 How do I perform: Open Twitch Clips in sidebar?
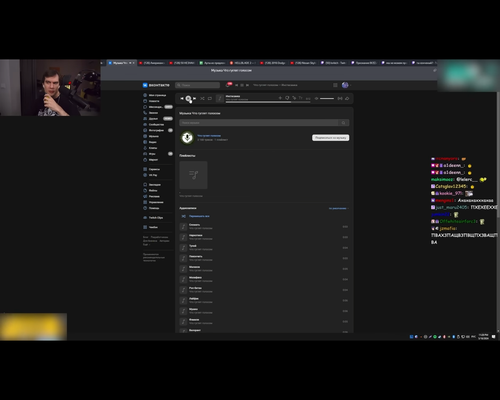[153, 218]
